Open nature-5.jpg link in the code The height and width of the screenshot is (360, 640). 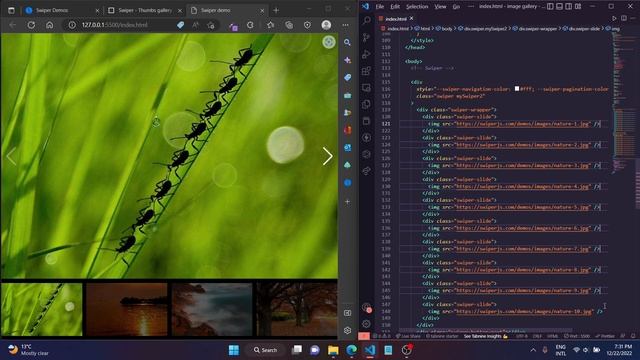point(523,207)
